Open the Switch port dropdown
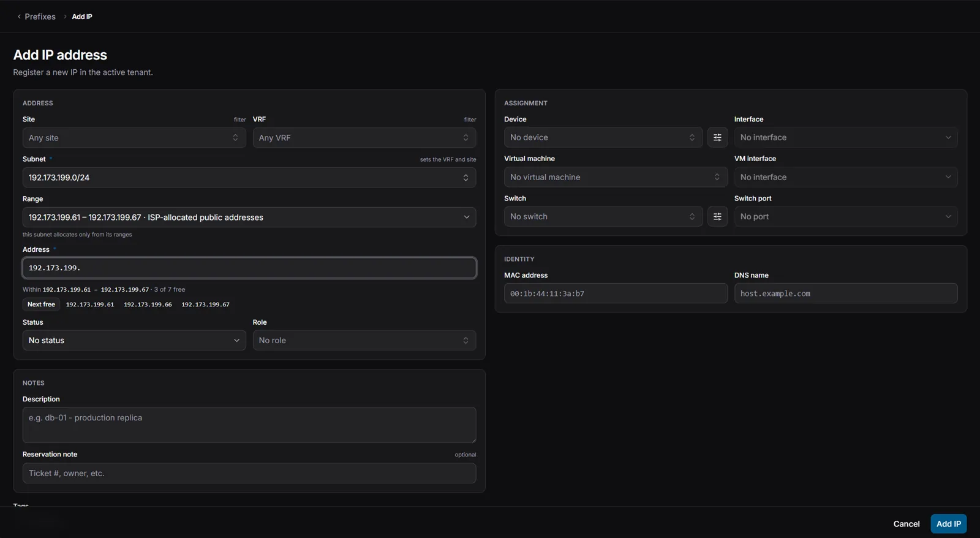The height and width of the screenshot is (538, 980). click(846, 216)
